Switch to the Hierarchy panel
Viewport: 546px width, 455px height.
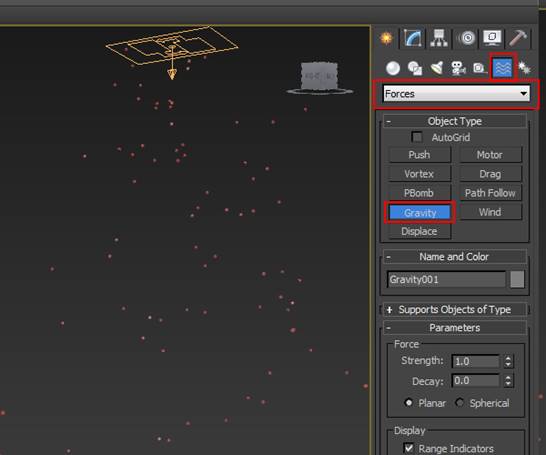(439, 38)
